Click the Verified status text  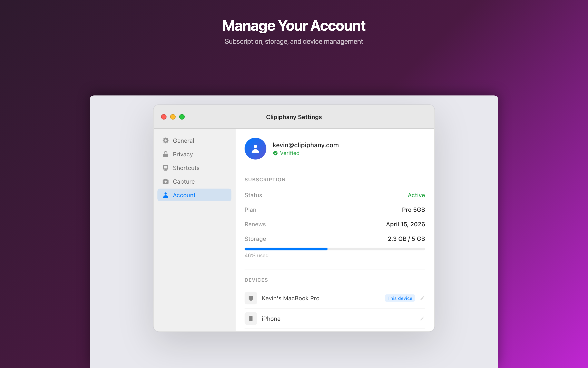click(x=290, y=153)
